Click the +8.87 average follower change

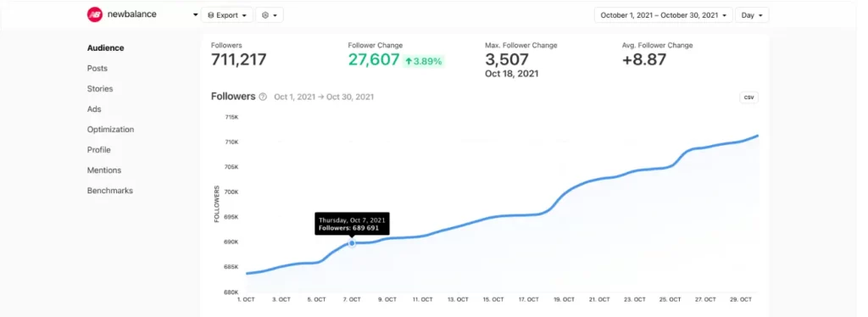coord(644,59)
